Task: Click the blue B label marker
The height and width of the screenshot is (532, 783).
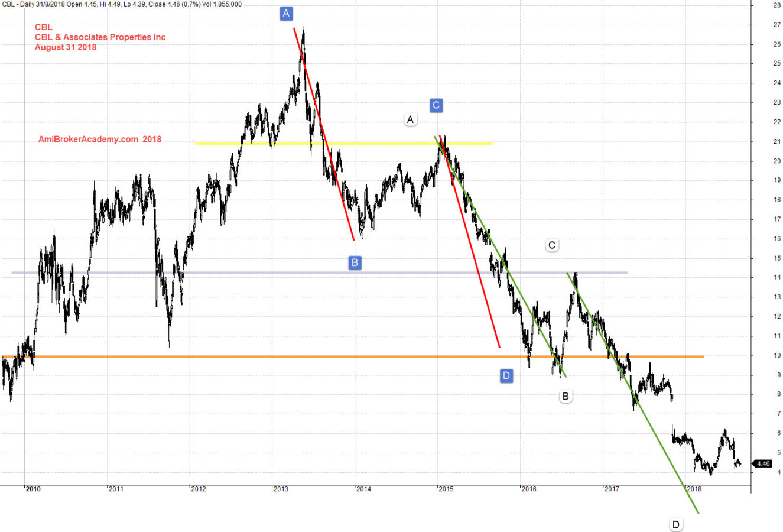Action: point(355,262)
